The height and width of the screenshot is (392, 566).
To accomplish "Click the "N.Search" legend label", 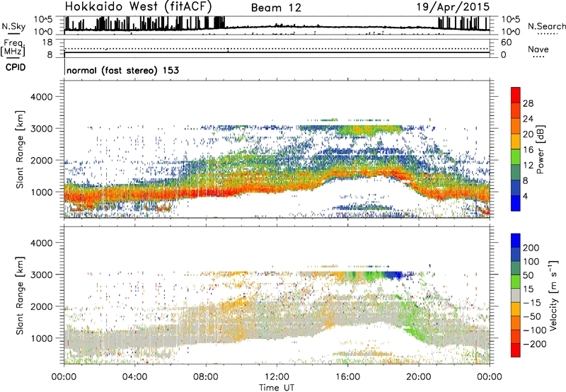I will [x=546, y=26].
